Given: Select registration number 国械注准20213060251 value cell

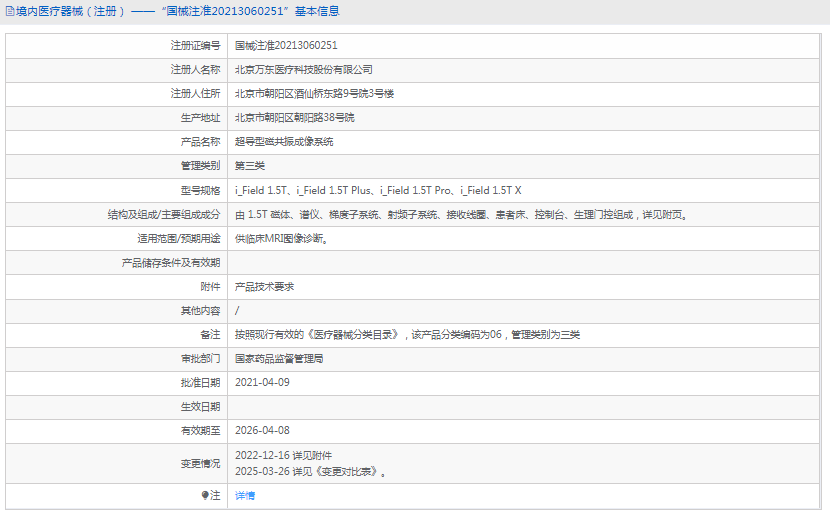Looking at the screenshot, I should pyautogui.click(x=524, y=46).
